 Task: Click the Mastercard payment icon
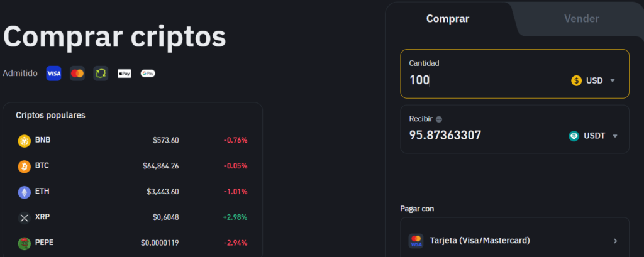(x=77, y=74)
